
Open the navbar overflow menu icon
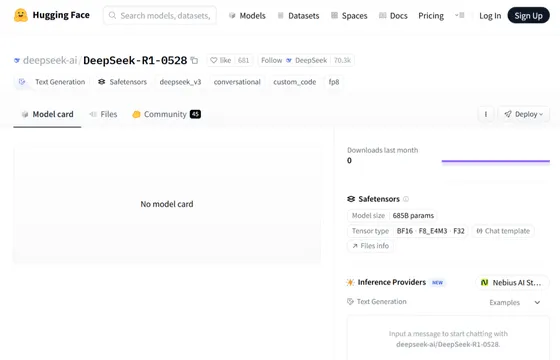(460, 15)
